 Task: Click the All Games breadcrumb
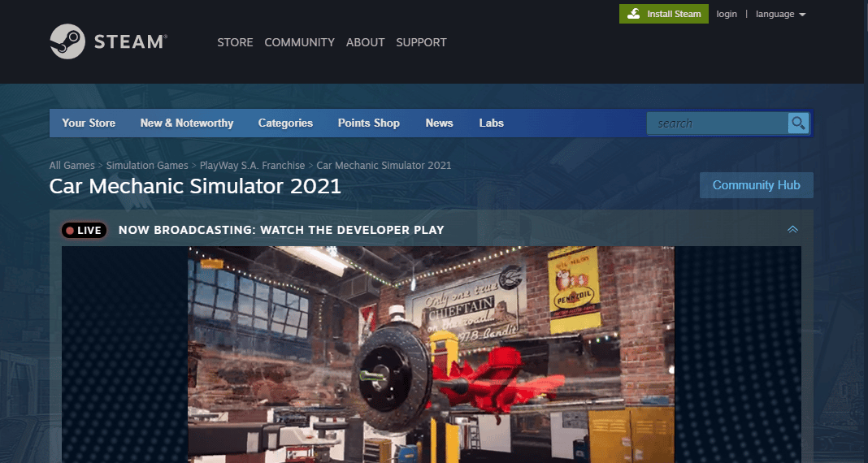point(72,166)
